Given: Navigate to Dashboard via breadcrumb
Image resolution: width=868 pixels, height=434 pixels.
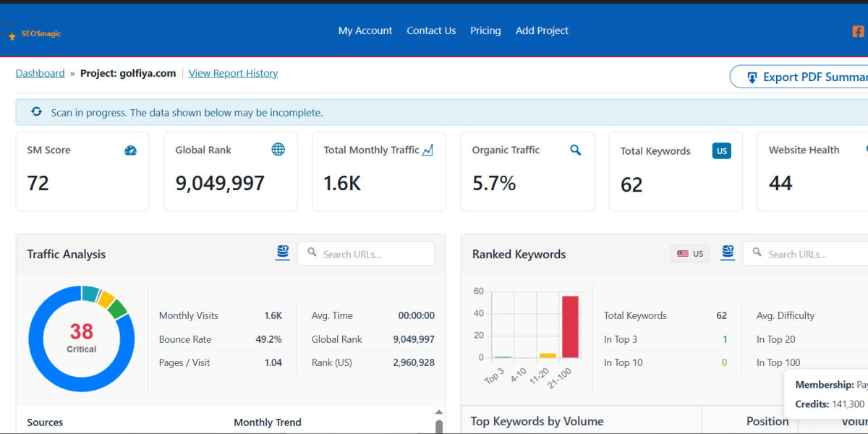Looking at the screenshot, I should [x=40, y=73].
